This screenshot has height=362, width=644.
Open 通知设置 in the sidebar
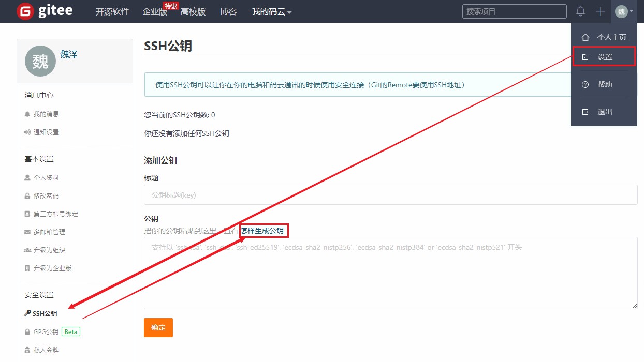[x=46, y=132]
